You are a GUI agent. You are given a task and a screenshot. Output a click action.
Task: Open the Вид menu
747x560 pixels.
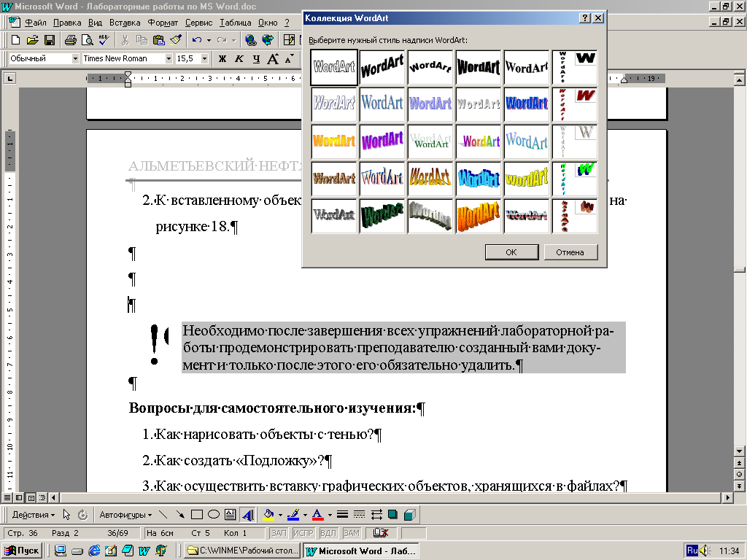pos(96,23)
